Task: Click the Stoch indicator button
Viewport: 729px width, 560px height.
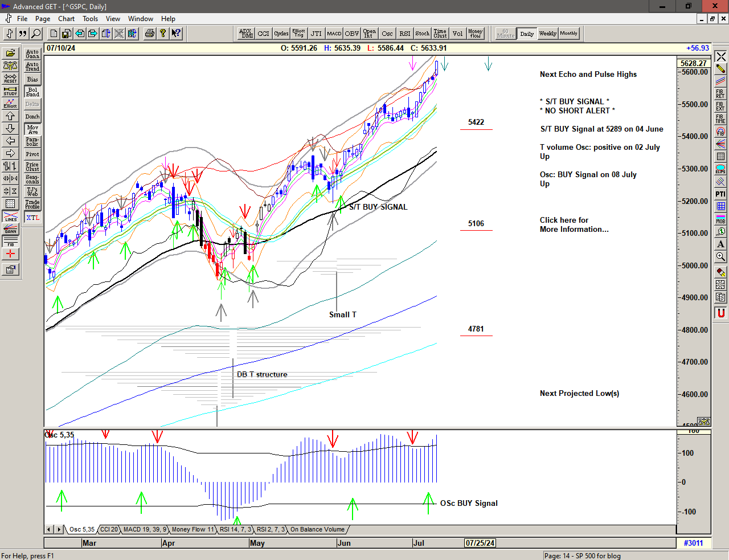Action: pyautogui.click(x=422, y=34)
